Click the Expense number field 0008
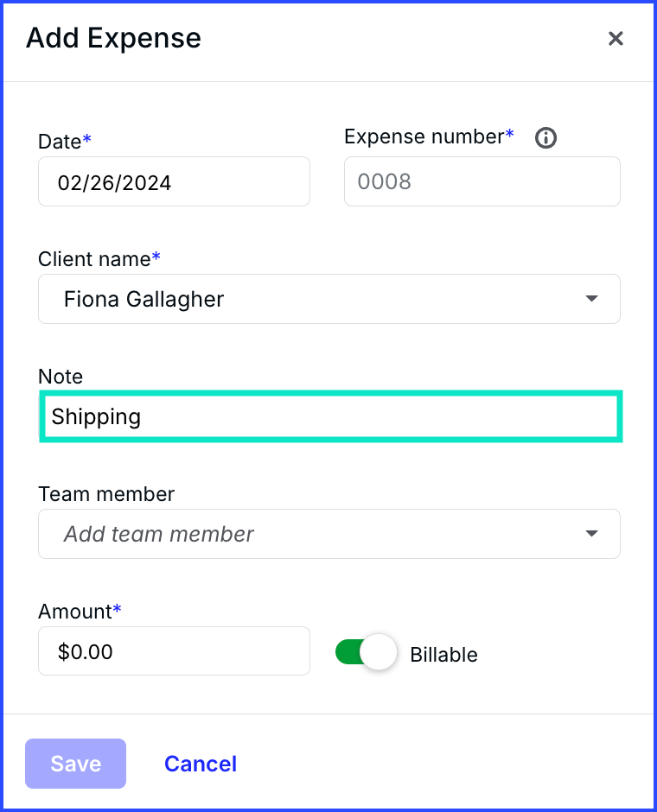This screenshot has width=657, height=812. 482,181
